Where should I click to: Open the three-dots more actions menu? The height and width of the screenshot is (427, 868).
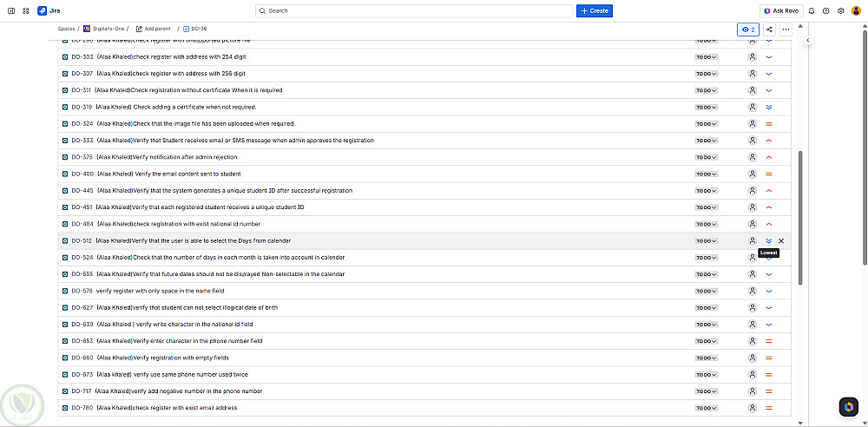point(786,30)
